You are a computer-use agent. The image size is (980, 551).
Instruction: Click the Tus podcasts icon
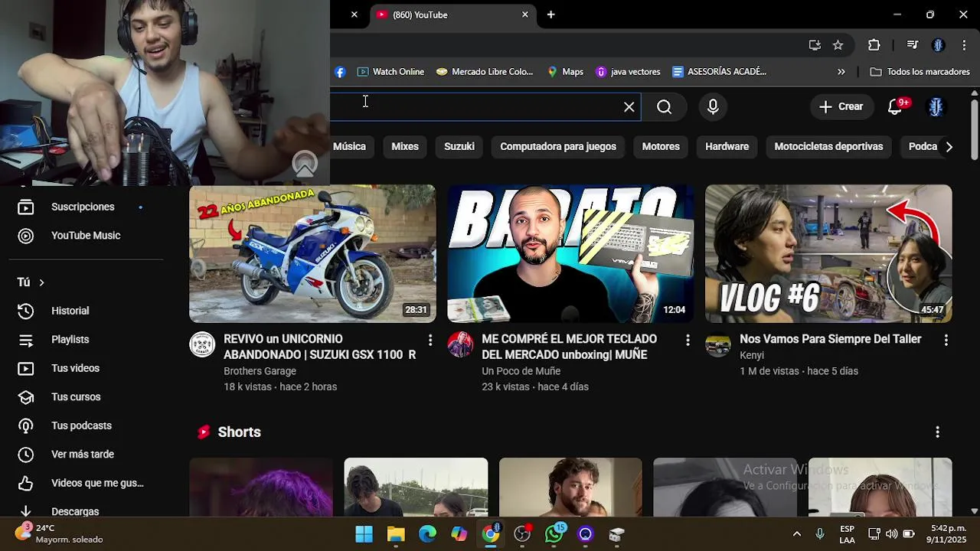tap(26, 425)
